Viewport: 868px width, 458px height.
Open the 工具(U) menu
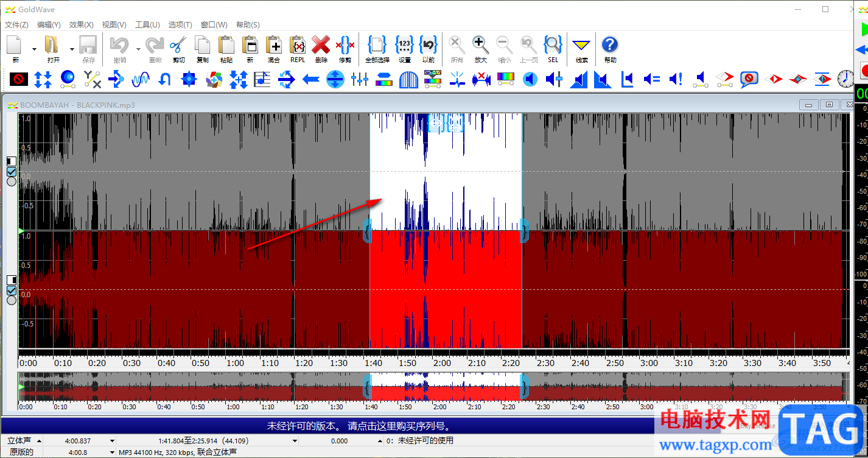click(147, 25)
